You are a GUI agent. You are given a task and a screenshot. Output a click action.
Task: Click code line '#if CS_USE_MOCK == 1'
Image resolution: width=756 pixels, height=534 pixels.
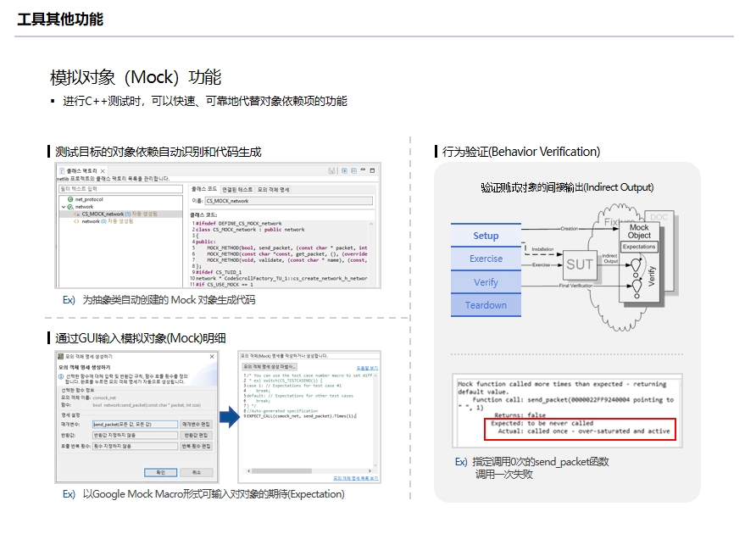click(225, 285)
